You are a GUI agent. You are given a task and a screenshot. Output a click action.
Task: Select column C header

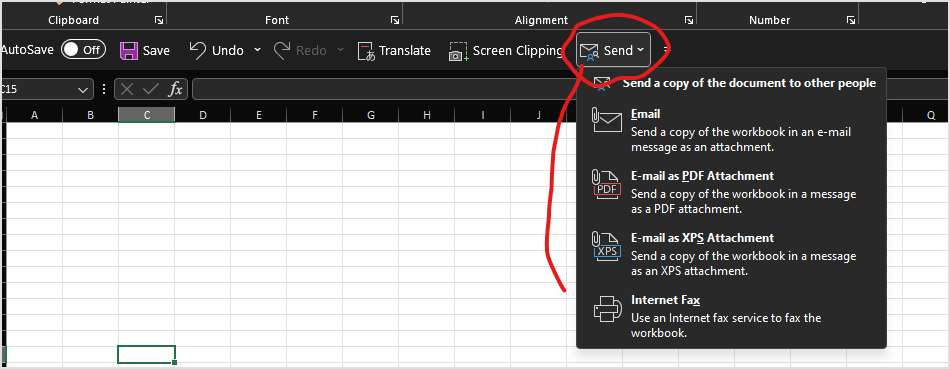(x=147, y=115)
